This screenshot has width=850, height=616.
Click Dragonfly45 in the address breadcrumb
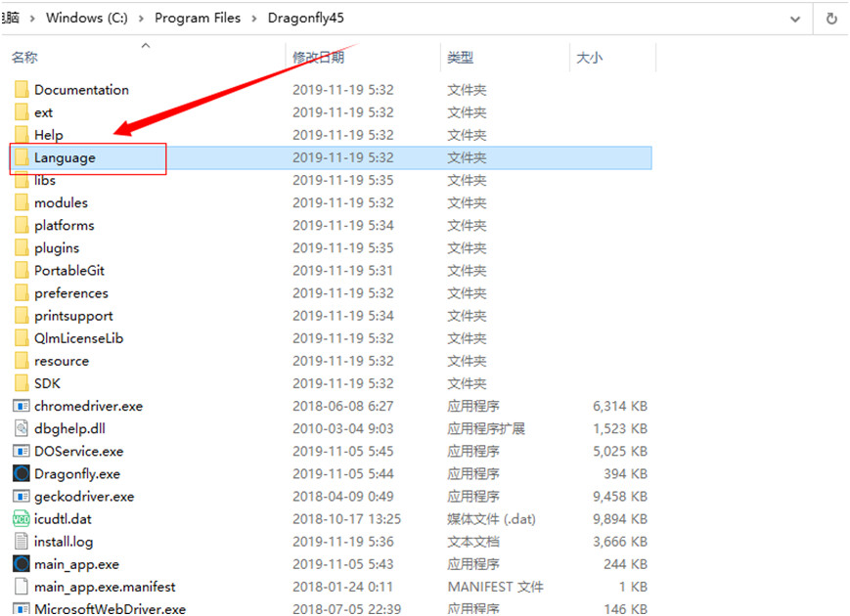tap(306, 18)
